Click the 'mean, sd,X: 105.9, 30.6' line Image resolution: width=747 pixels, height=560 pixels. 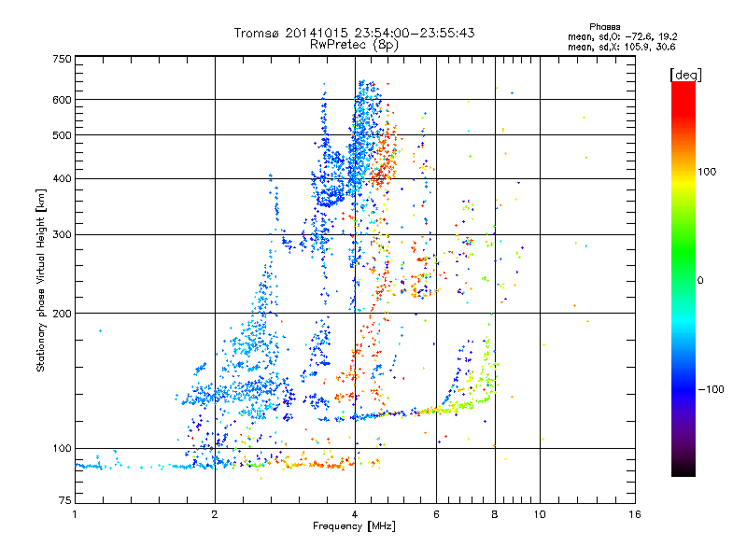click(x=621, y=47)
